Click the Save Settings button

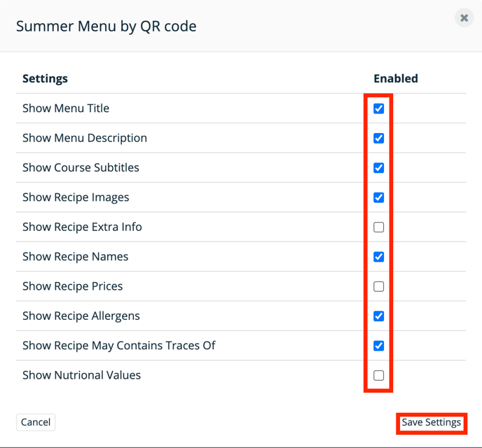[x=432, y=423]
